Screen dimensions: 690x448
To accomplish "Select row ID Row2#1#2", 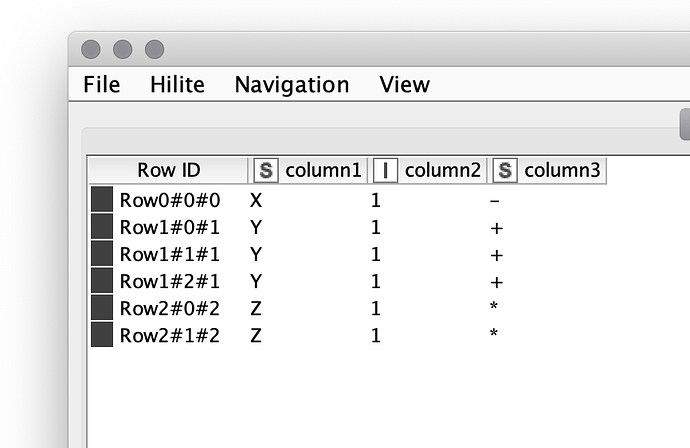I will 170,335.
